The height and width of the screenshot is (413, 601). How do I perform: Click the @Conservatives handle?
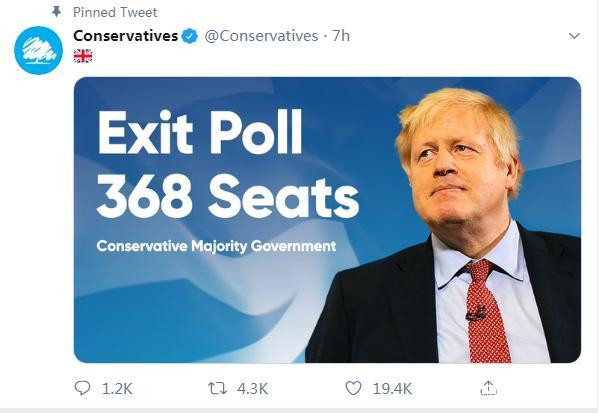pos(260,36)
